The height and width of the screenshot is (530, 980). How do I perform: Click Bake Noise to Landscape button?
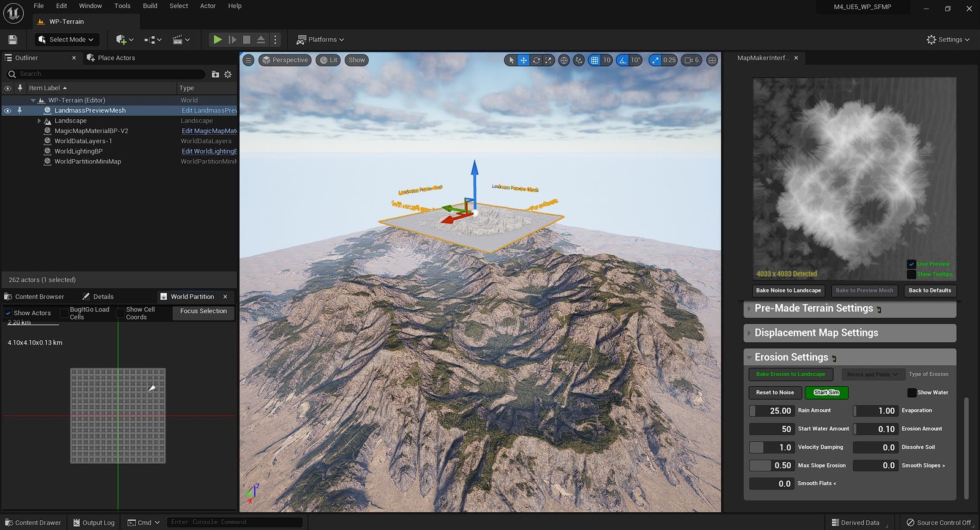click(788, 291)
